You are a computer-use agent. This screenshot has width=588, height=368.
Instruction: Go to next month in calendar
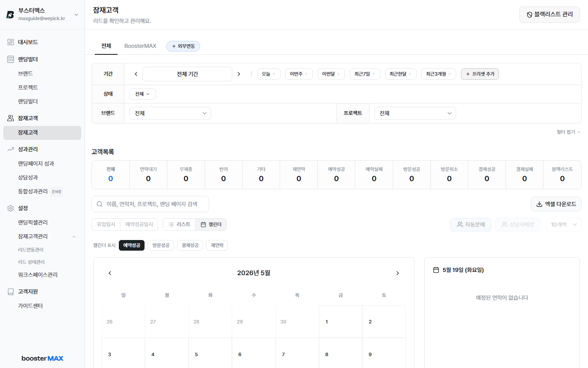(x=398, y=273)
